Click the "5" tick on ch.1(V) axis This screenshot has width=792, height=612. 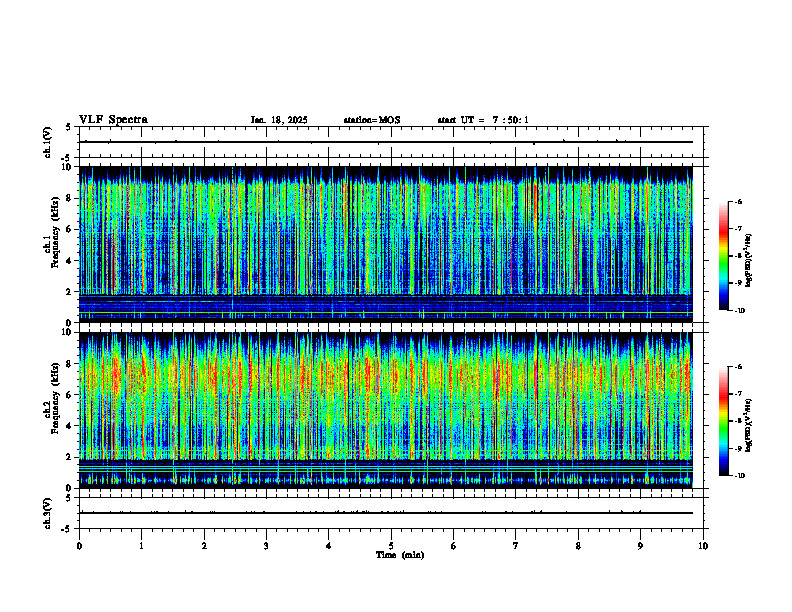tap(68, 128)
